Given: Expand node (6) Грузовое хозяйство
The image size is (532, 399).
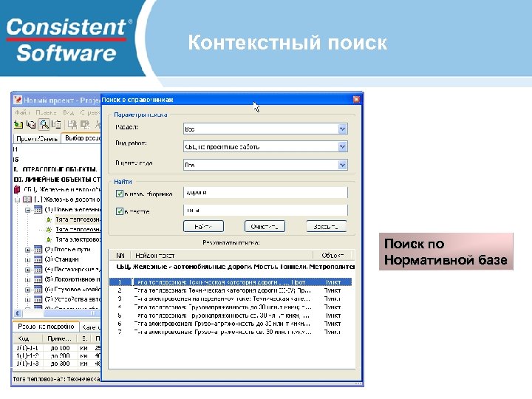Looking at the screenshot, I should coord(28,290).
